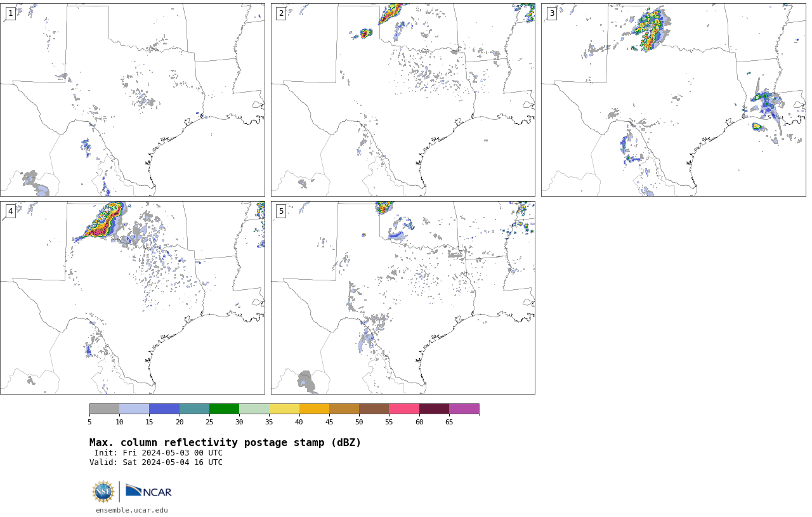Open ensemble member 5 reflectivity map
Screen dimensions: 812x517
[403, 298]
